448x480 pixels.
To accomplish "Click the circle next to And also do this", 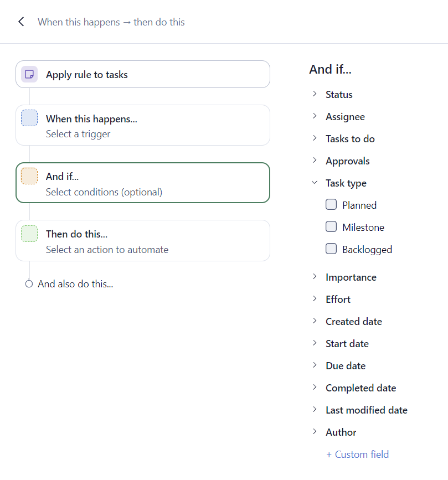I will coord(29,284).
